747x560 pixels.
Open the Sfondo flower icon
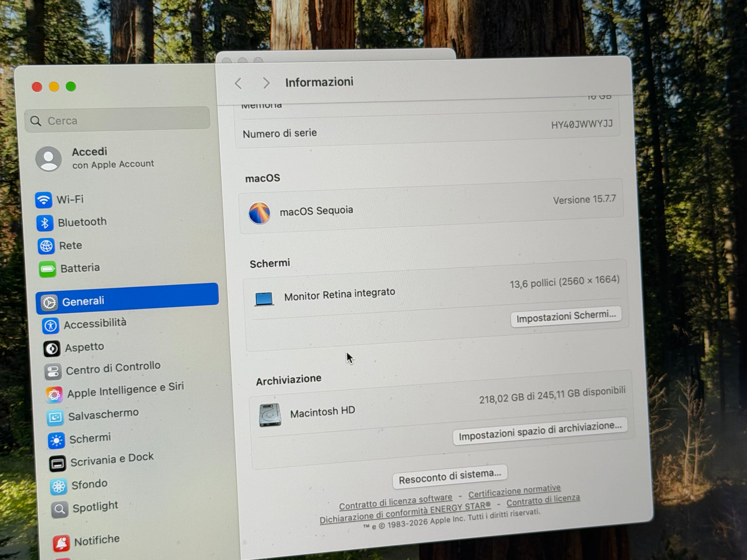click(x=58, y=487)
